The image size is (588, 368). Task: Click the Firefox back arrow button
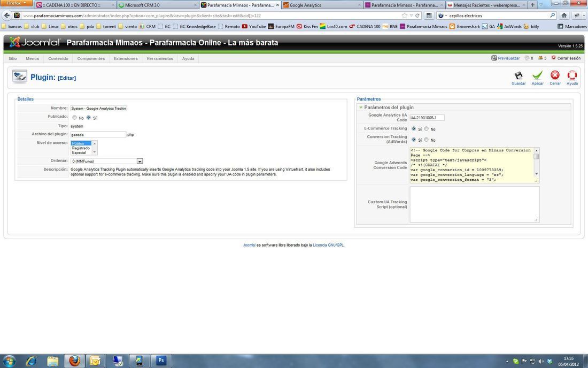pyautogui.click(x=7, y=16)
